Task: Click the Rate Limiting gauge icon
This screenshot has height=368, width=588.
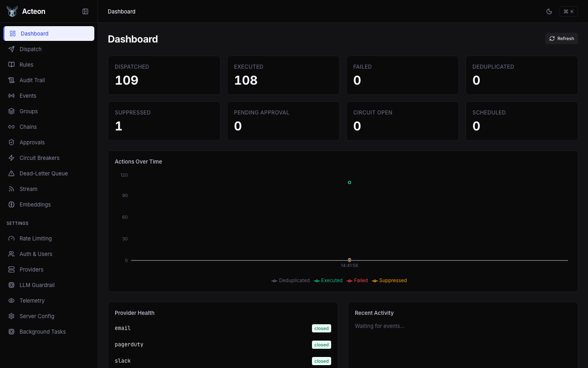Action: coord(11,238)
